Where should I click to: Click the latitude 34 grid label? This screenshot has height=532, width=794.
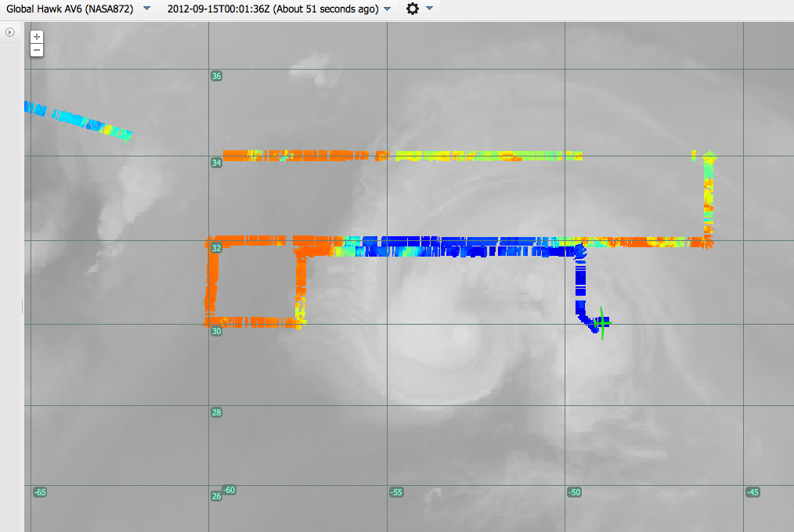(x=217, y=163)
